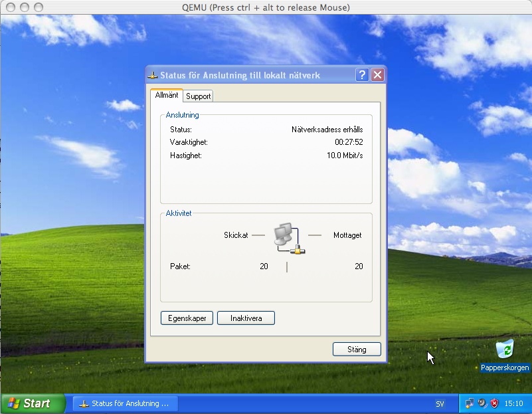Click the QEMU window title text

click(x=266, y=7)
